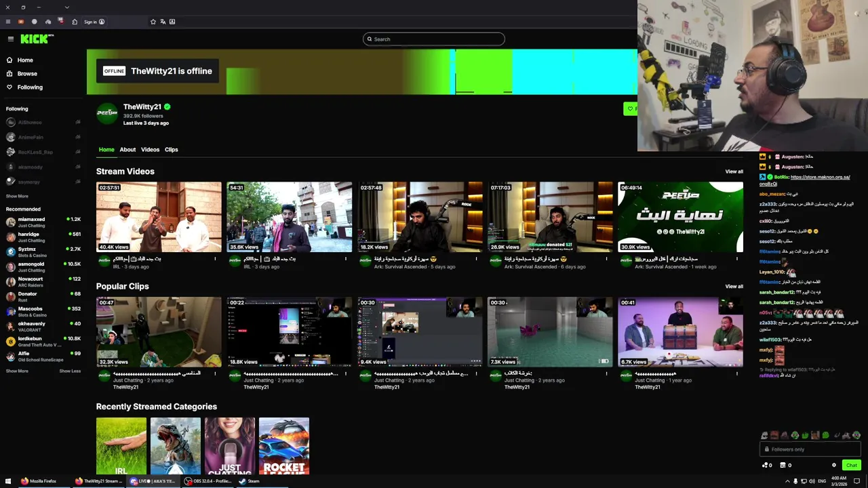Show hidden system tray icons chevron
Viewport: 868px width, 488px height.
click(787, 481)
